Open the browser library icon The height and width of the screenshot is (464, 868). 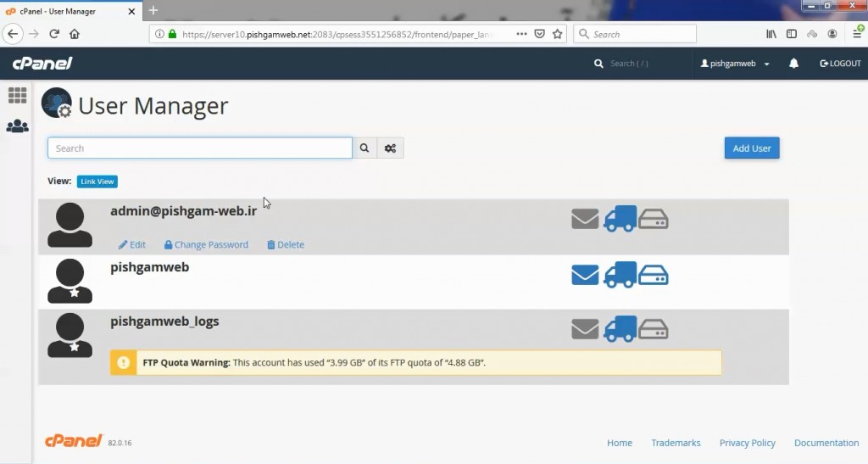click(771, 34)
